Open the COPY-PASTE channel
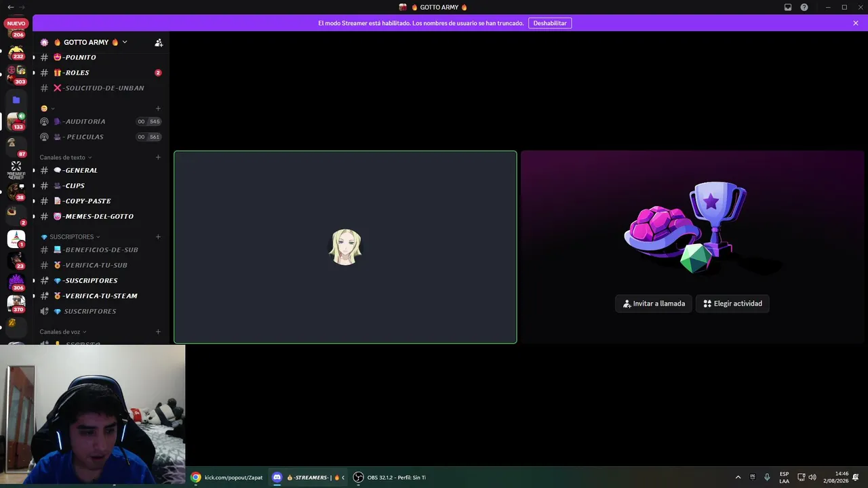 [99, 201]
